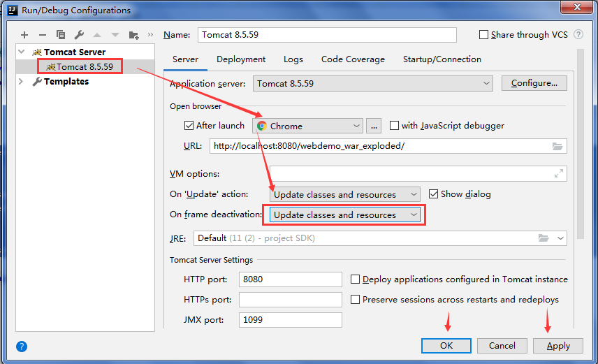This screenshot has height=364, width=598.
Task: Open the Logs tab
Action: coord(293,59)
